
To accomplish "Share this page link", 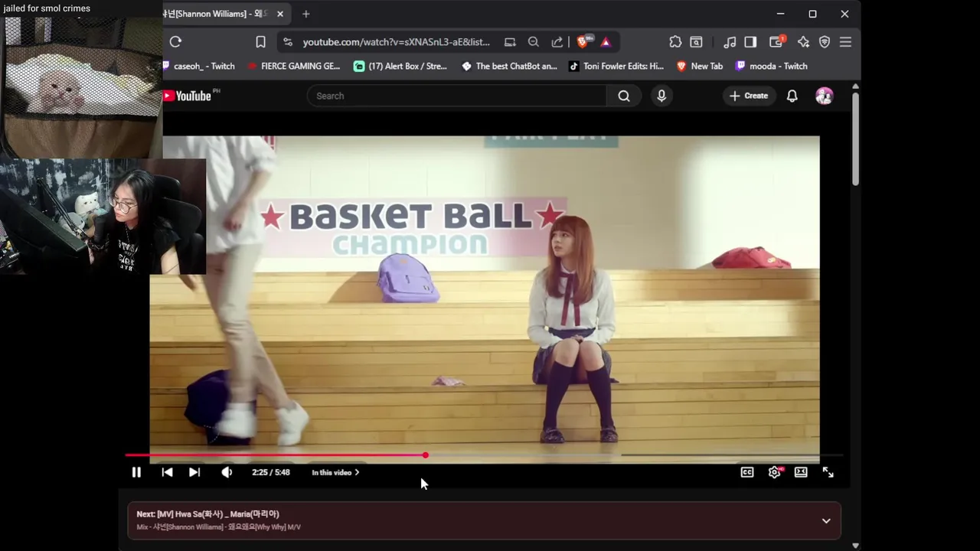I will click(557, 42).
